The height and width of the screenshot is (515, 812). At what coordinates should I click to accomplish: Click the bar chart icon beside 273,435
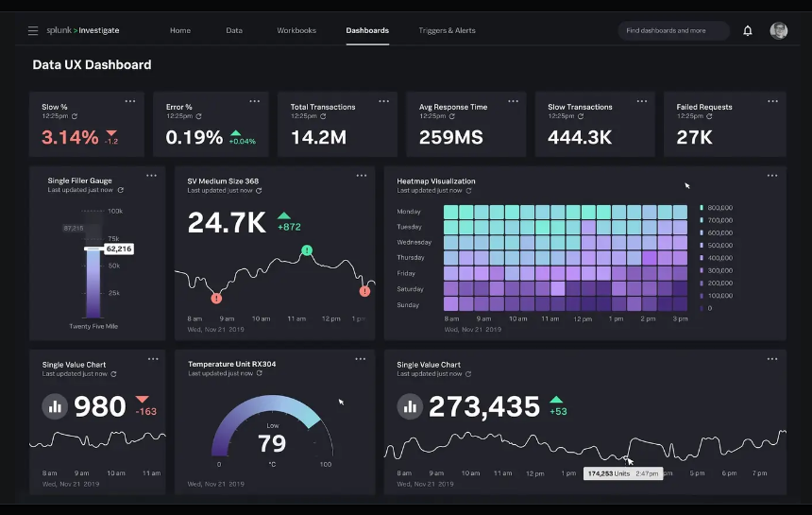click(410, 406)
